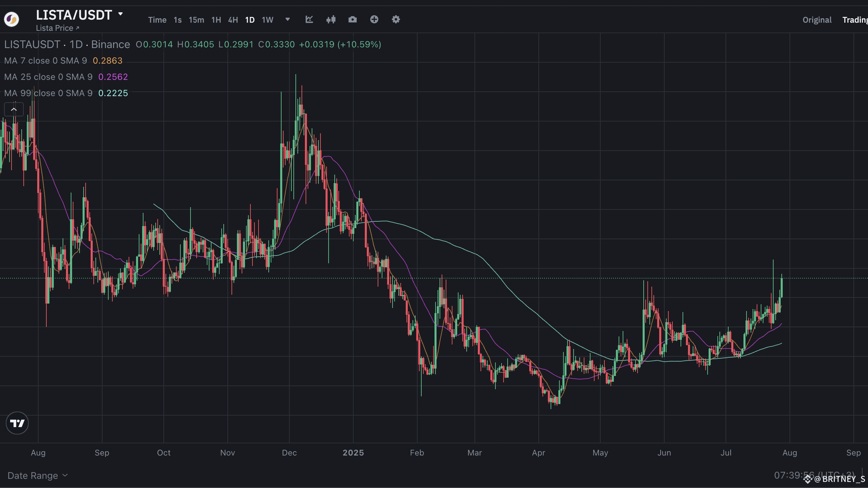Click the Binance watermark logo icon
This screenshot has height=488, width=868.
point(808,479)
